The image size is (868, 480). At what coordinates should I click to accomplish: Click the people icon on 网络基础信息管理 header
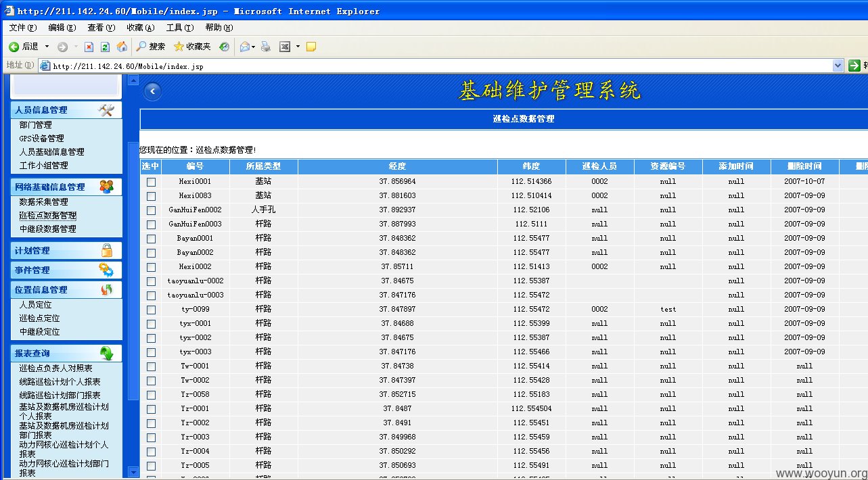(106, 187)
